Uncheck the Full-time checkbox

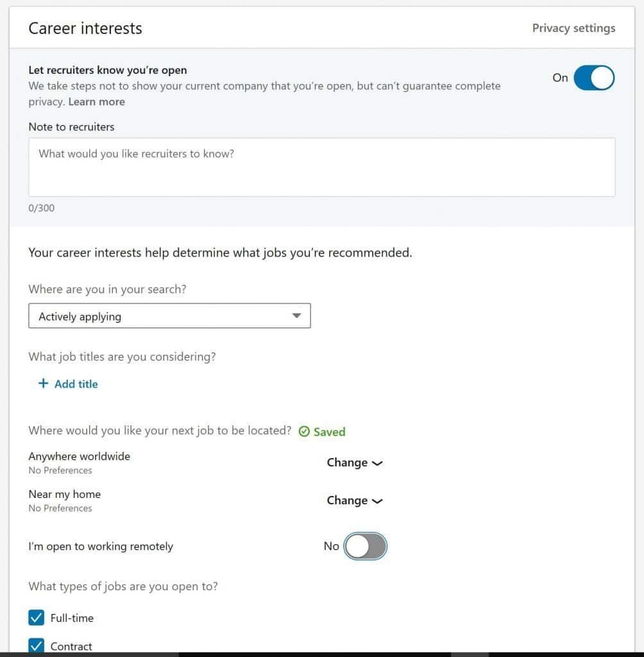(36, 618)
